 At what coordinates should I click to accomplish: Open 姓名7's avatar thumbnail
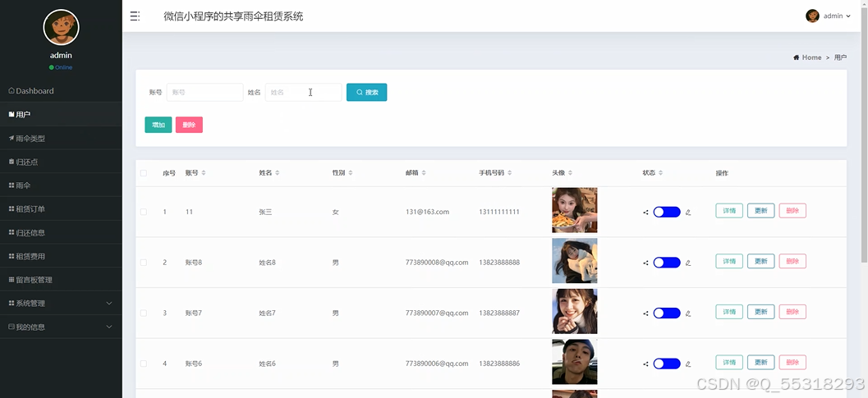[575, 312]
